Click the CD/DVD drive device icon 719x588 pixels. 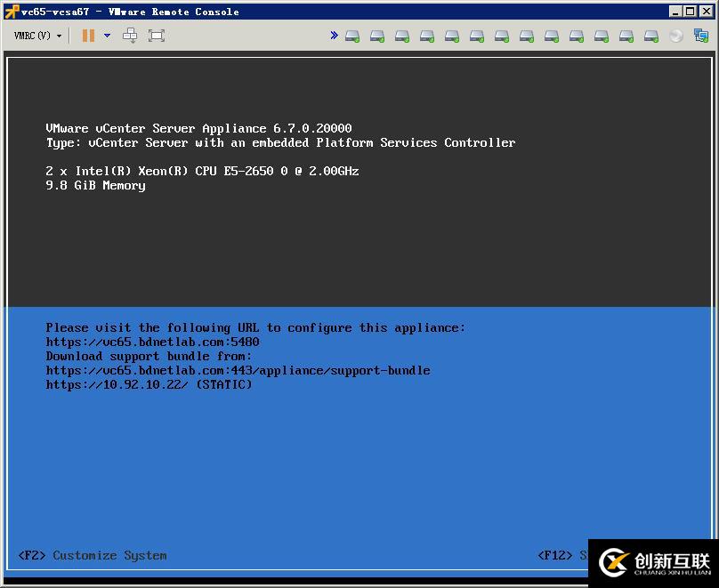676,36
